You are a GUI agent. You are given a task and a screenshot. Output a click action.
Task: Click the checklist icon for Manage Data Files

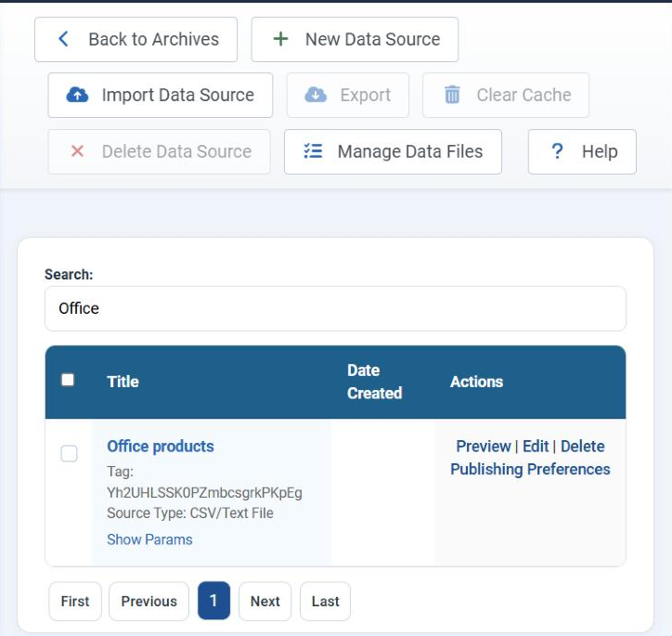313,150
